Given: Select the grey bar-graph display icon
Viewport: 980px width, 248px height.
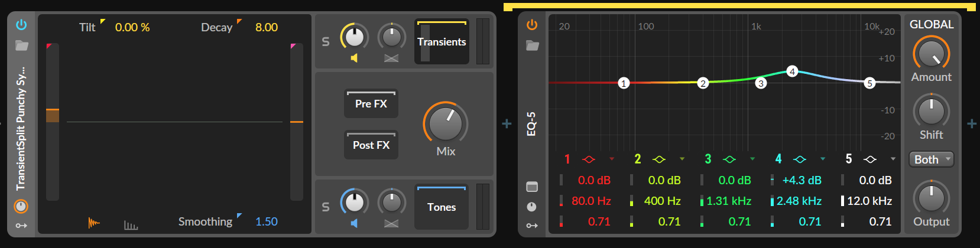Looking at the screenshot, I should click(x=131, y=224).
